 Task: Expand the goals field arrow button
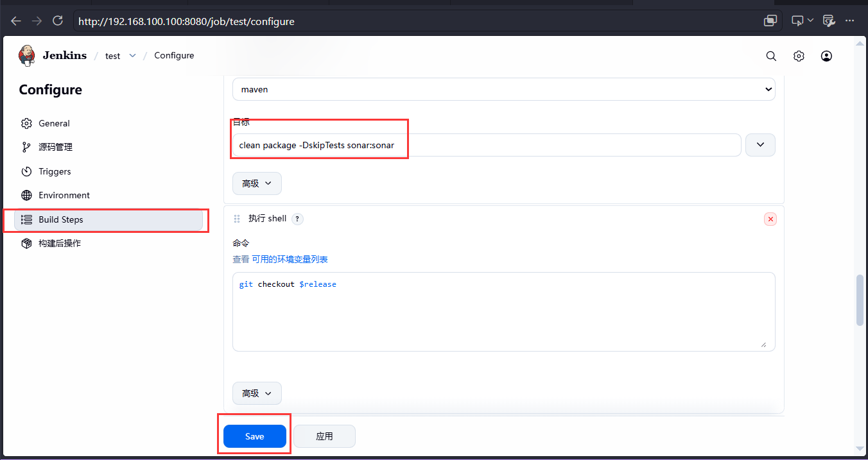tap(760, 145)
